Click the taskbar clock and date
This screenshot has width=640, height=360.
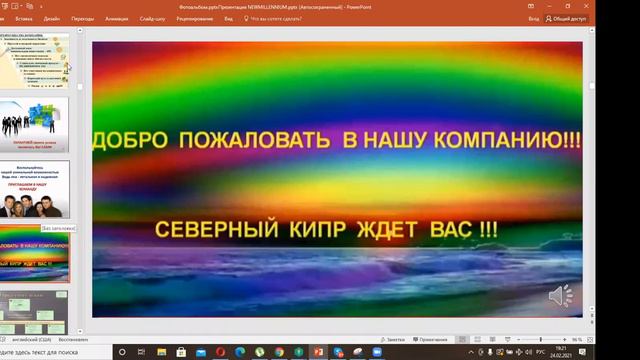(561, 352)
